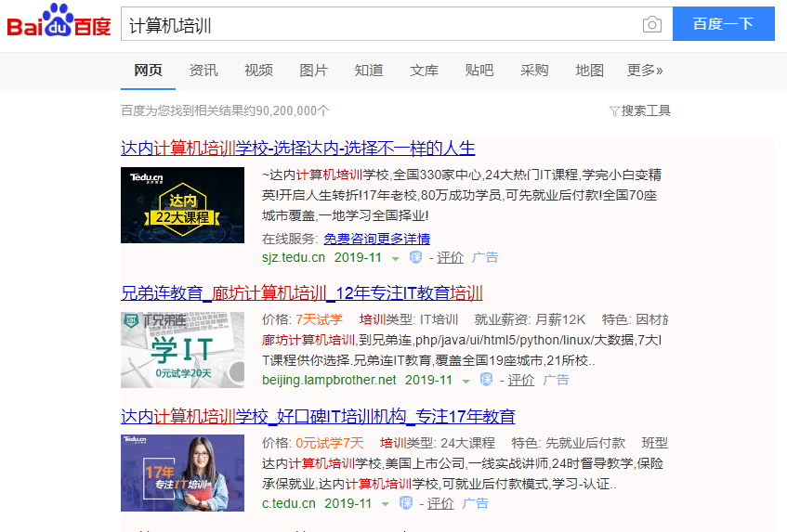The image size is (787, 532).
Task: Expand dropdown arrow after beijing.lampbrother.net 2019-11
Action: click(466, 382)
